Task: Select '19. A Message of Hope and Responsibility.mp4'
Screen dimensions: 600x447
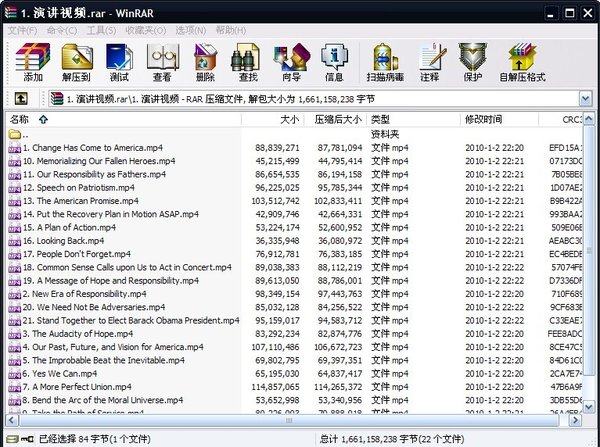Action: [111, 281]
